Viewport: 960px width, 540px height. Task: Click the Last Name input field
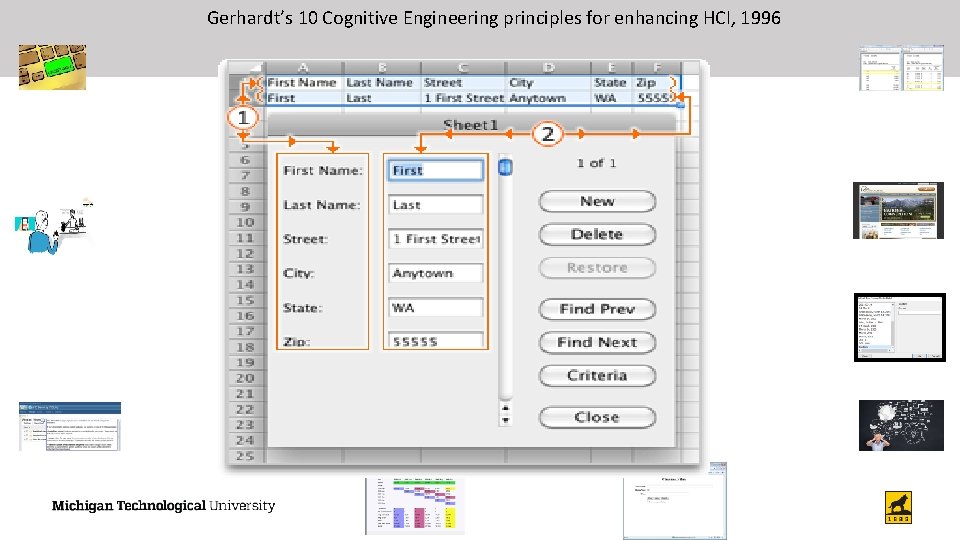click(x=435, y=204)
